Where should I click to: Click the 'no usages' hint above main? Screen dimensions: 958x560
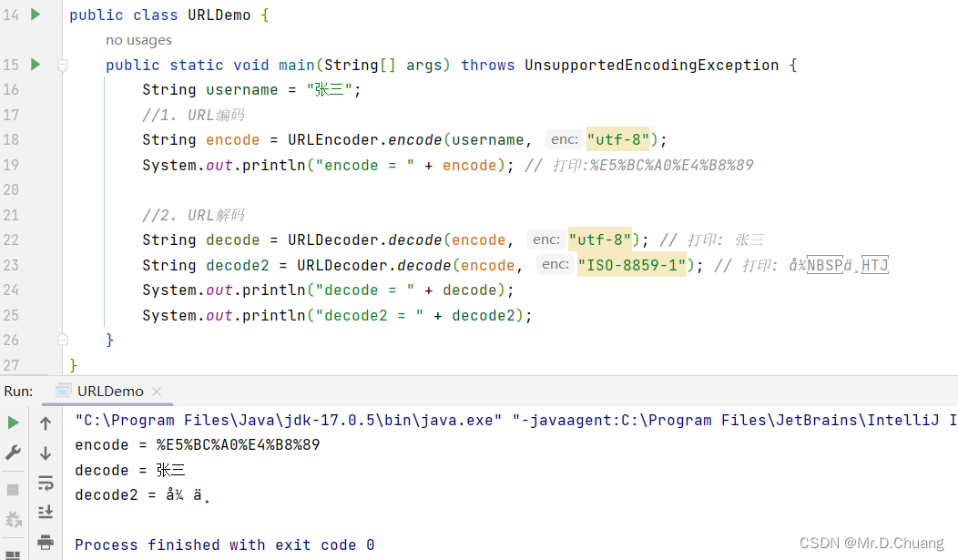pyautogui.click(x=138, y=40)
